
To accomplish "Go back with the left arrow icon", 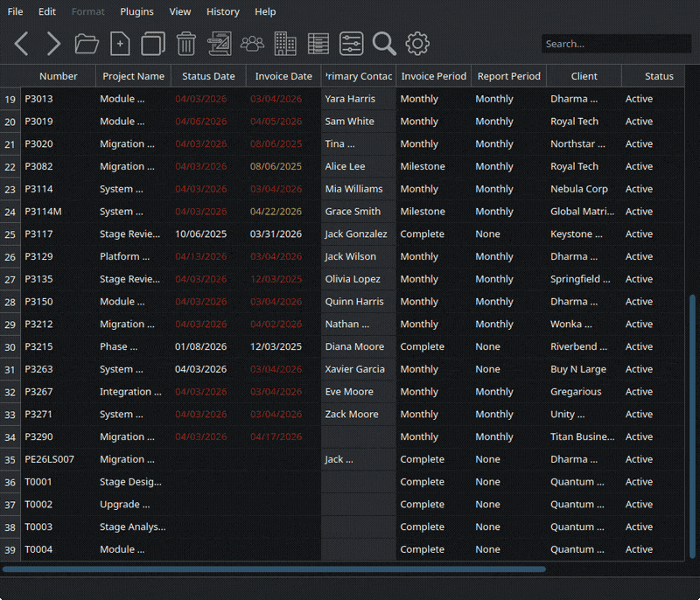I will click(x=21, y=44).
